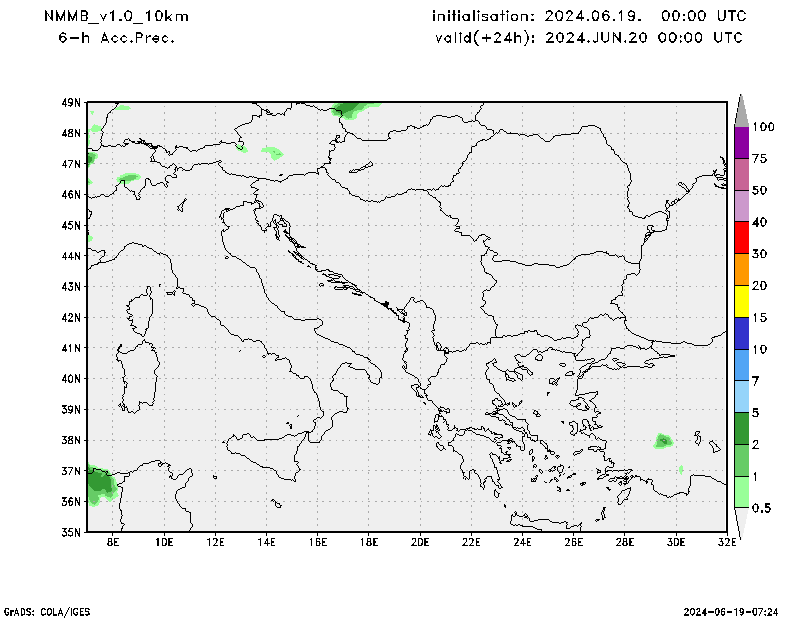Click the red 30–40 legend color band
The height and width of the screenshot is (618, 800).
tap(741, 238)
